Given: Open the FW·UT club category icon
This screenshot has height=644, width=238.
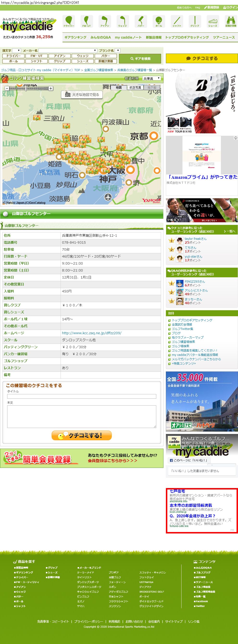Looking at the screenshot, I should [87, 21].
